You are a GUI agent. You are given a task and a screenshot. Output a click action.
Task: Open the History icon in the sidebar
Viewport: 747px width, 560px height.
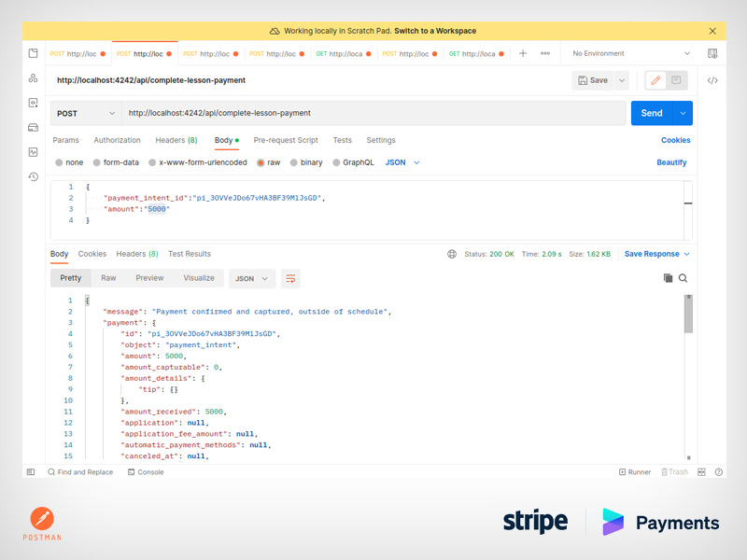[x=33, y=176]
